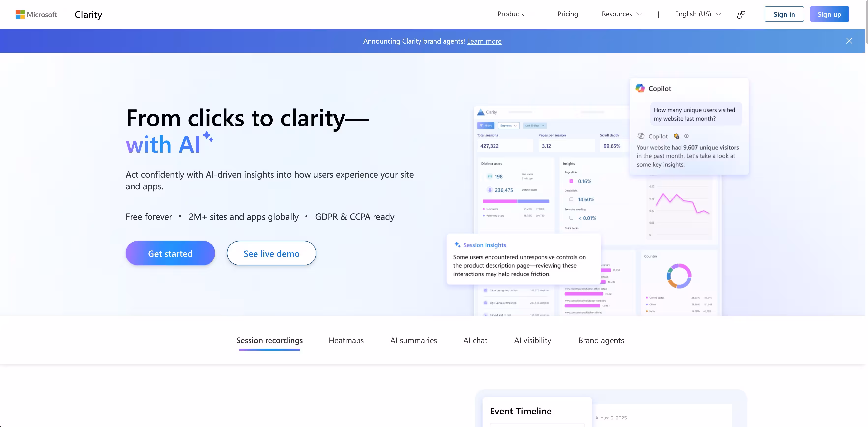Click the "with AI" gradient heading
Screen dimensions: 868x427
163,145
